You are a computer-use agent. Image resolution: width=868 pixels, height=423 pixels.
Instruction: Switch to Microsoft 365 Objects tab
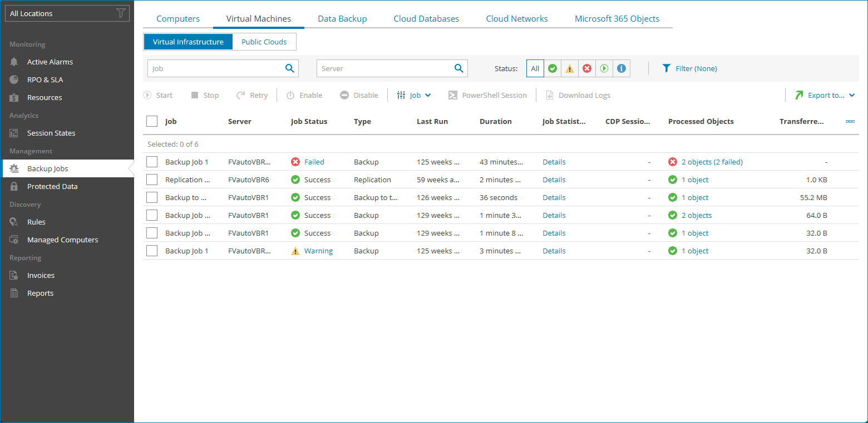(x=617, y=18)
